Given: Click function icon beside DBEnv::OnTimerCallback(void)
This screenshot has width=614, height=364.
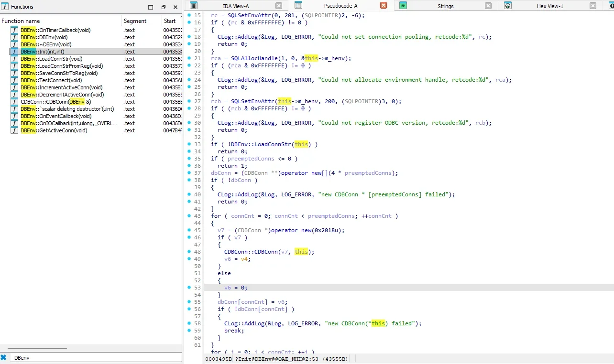Looking at the screenshot, I should [15, 30].
